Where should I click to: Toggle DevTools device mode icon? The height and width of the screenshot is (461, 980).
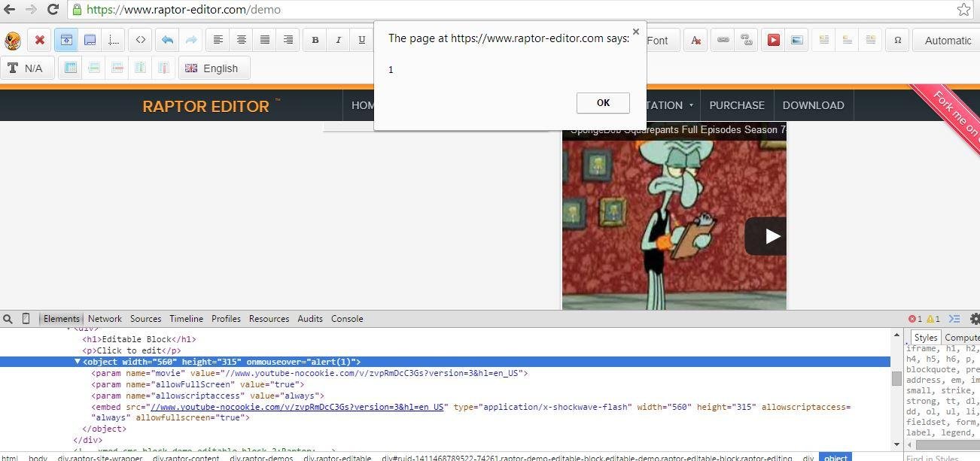point(26,319)
